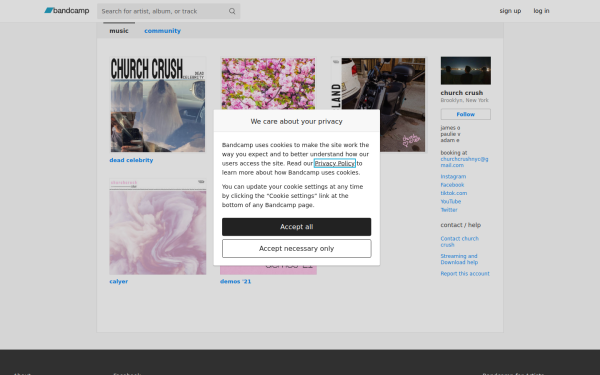View the church crush band photo
The image size is (600, 375).
(466, 70)
